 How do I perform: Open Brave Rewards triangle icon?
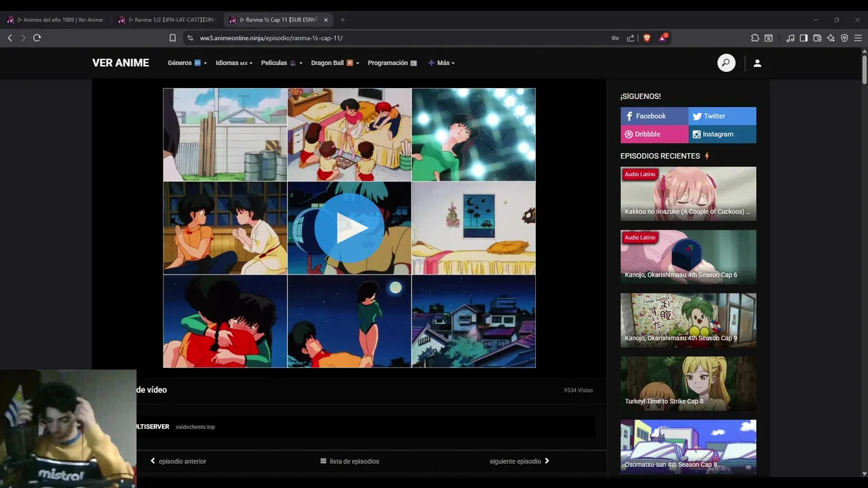point(663,38)
